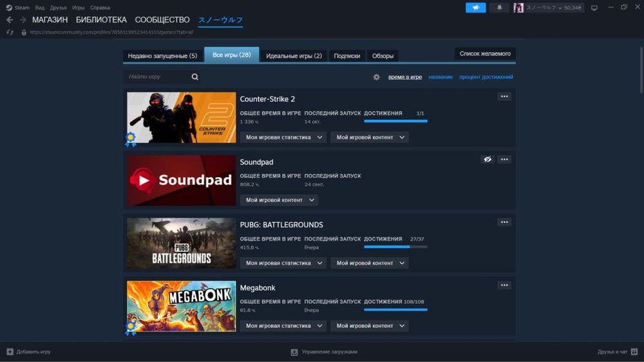This screenshot has width=644, height=362.
Task: Click Counter-Strike 2 achievements progress bar
Action: click(395, 121)
